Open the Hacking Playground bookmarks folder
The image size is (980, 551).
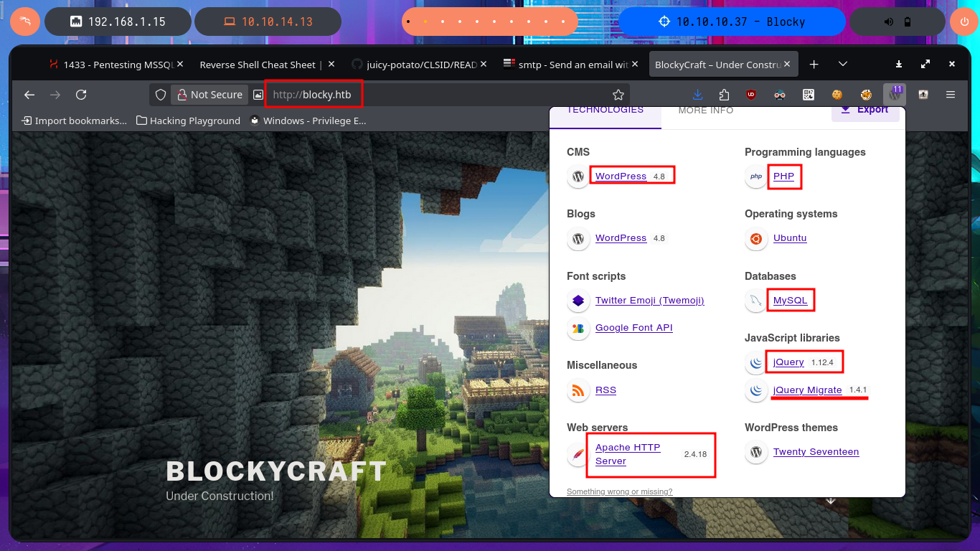pyautogui.click(x=188, y=121)
